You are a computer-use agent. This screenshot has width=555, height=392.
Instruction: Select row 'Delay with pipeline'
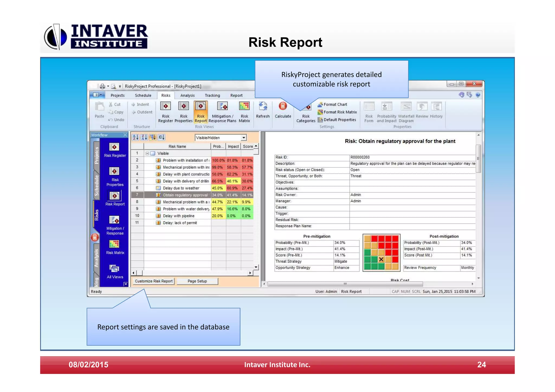point(192,216)
